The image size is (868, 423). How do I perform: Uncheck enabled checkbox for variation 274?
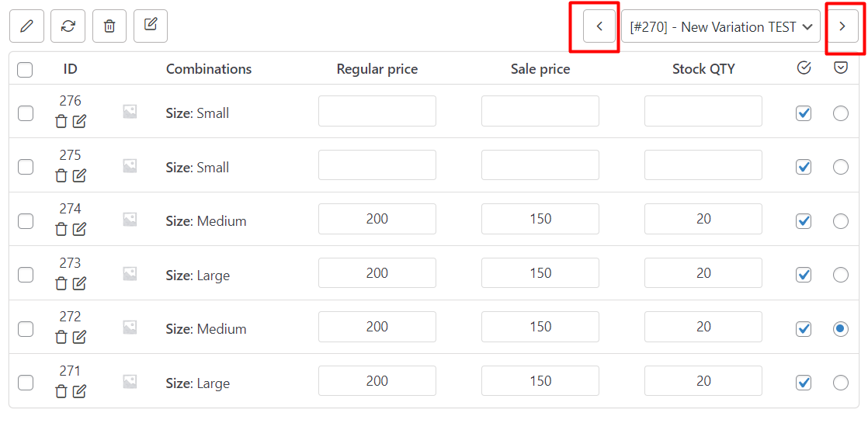pyautogui.click(x=804, y=221)
